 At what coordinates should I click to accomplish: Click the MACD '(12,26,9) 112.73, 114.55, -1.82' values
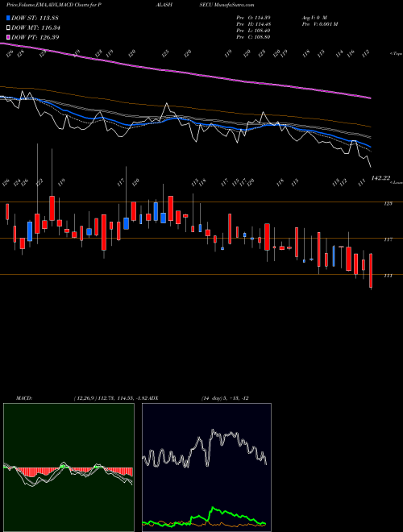coord(110,398)
